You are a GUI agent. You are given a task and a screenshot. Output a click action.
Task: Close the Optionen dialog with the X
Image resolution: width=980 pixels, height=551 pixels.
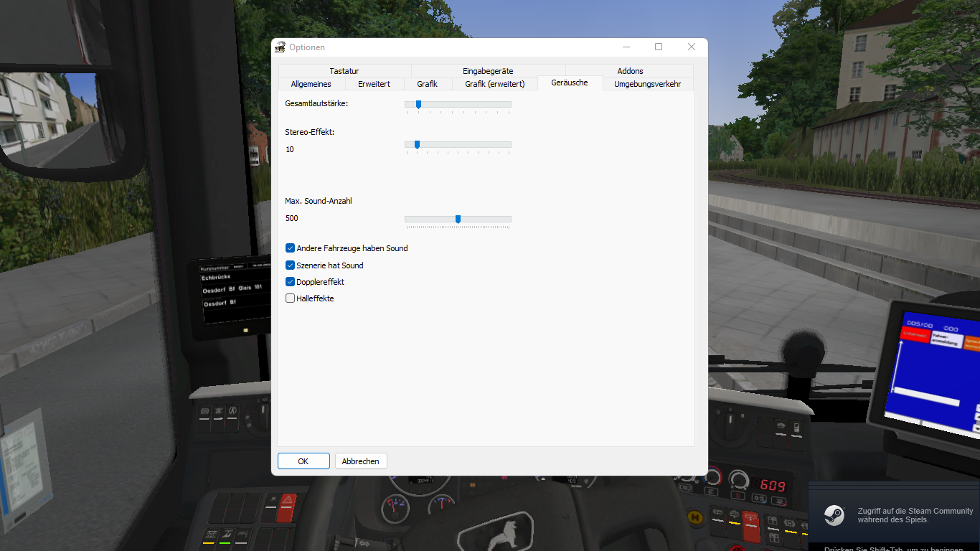(691, 47)
